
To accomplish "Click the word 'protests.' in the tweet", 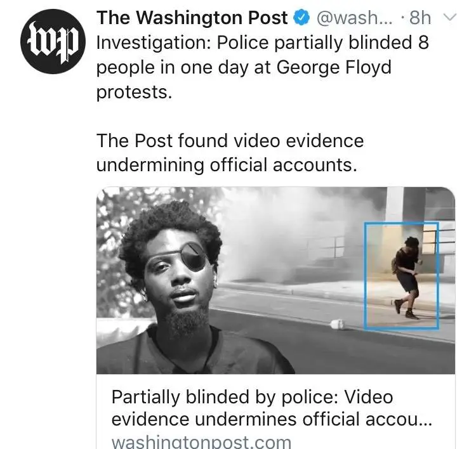I will (x=134, y=92).
